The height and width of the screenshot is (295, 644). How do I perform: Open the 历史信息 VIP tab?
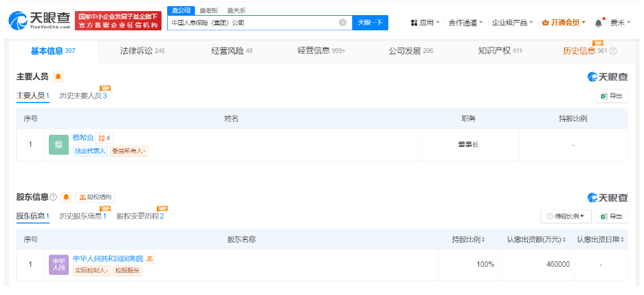point(585,51)
